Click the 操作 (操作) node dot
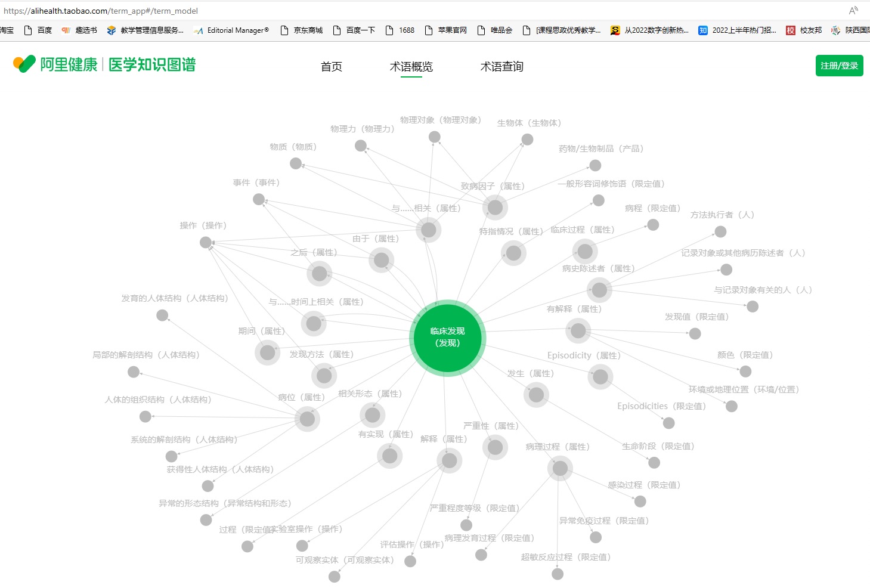The height and width of the screenshot is (588, 870). [x=206, y=242]
